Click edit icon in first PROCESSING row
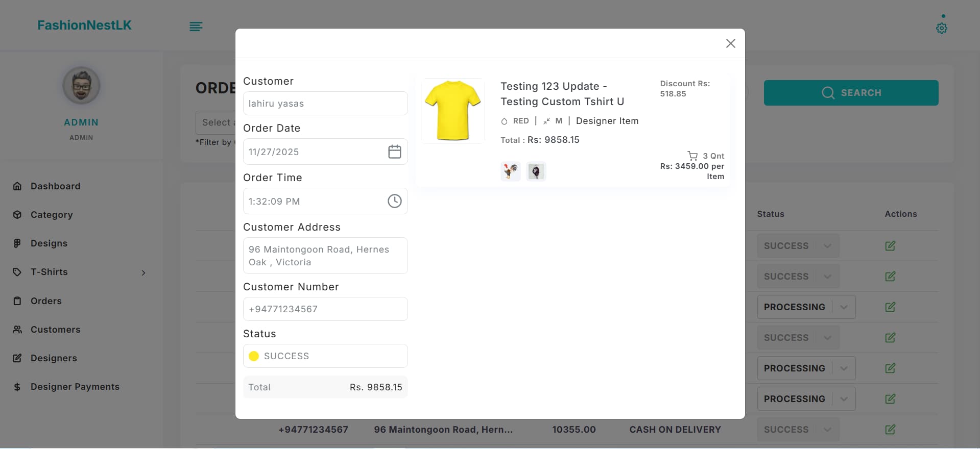980x449 pixels. pyautogui.click(x=890, y=307)
